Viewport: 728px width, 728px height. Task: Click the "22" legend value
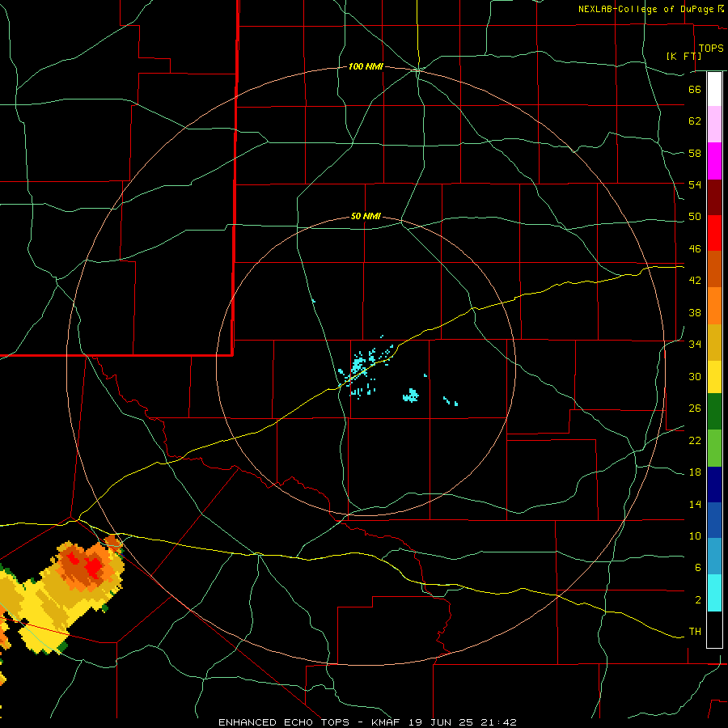point(695,440)
